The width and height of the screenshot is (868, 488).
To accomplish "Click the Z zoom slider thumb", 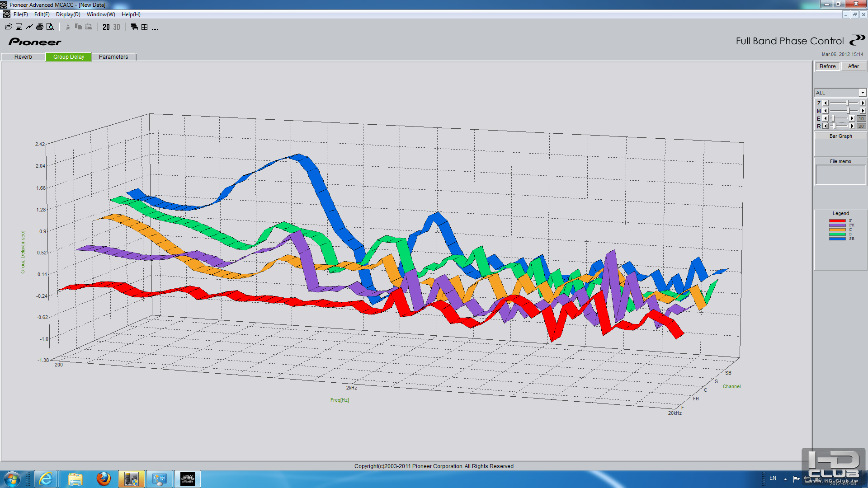I will click(x=847, y=103).
